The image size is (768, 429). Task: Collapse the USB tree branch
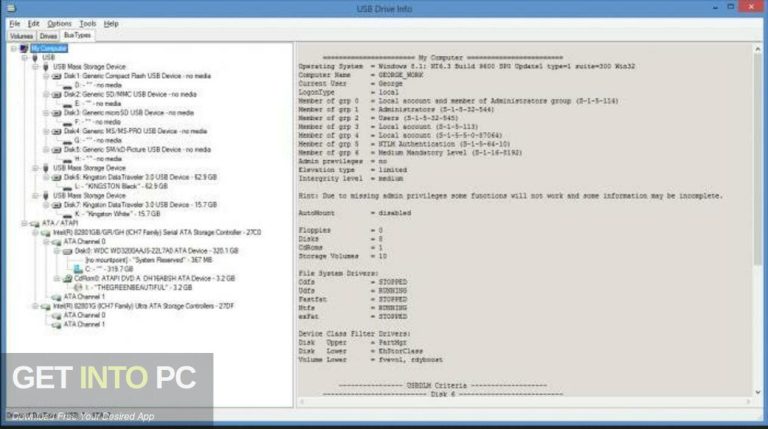pyautogui.click(x=24, y=57)
